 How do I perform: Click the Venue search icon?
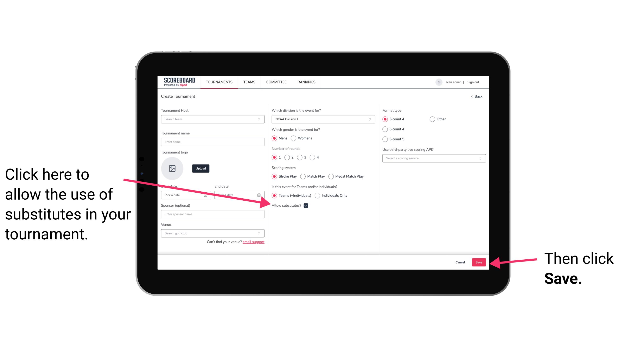pyautogui.click(x=261, y=233)
